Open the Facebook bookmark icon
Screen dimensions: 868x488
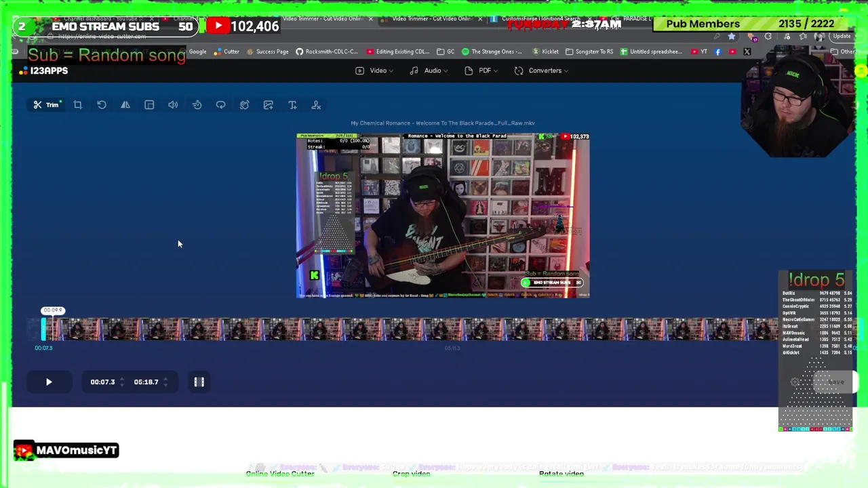[718, 52]
